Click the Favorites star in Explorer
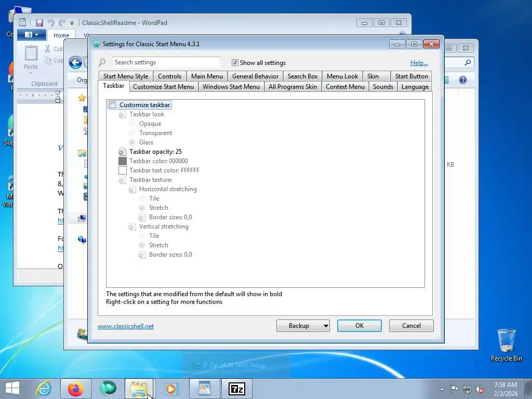532x399 pixels. pos(82,98)
